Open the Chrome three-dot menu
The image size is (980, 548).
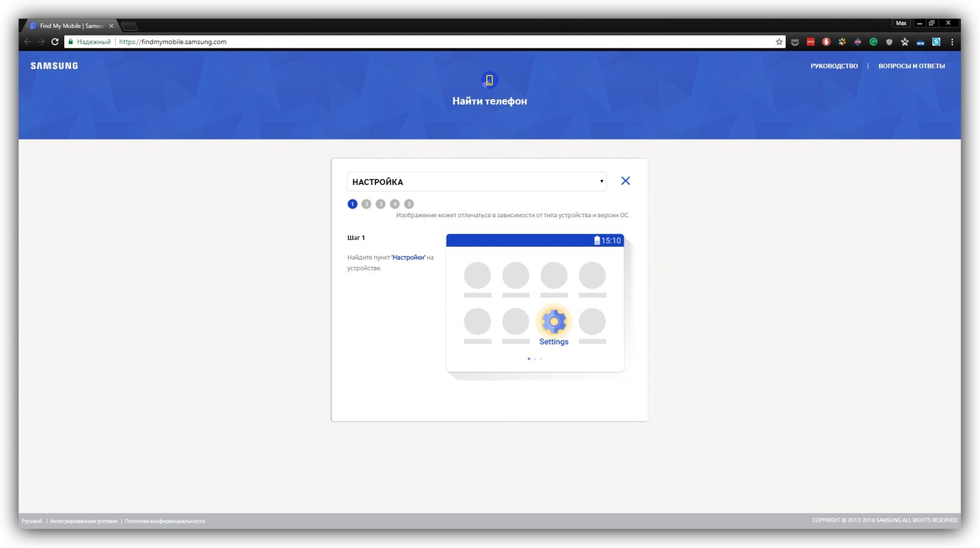coord(952,42)
